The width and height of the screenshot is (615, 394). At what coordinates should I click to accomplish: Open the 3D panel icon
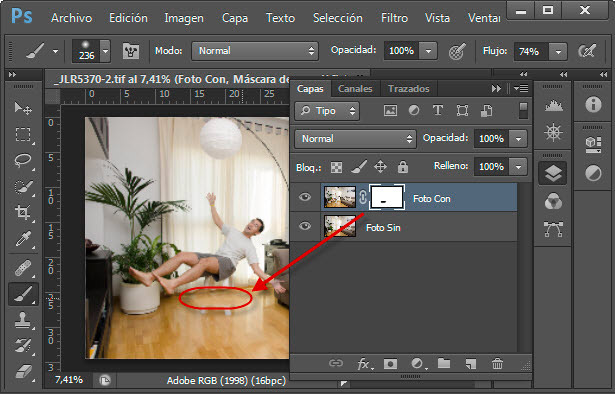(593, 144)
